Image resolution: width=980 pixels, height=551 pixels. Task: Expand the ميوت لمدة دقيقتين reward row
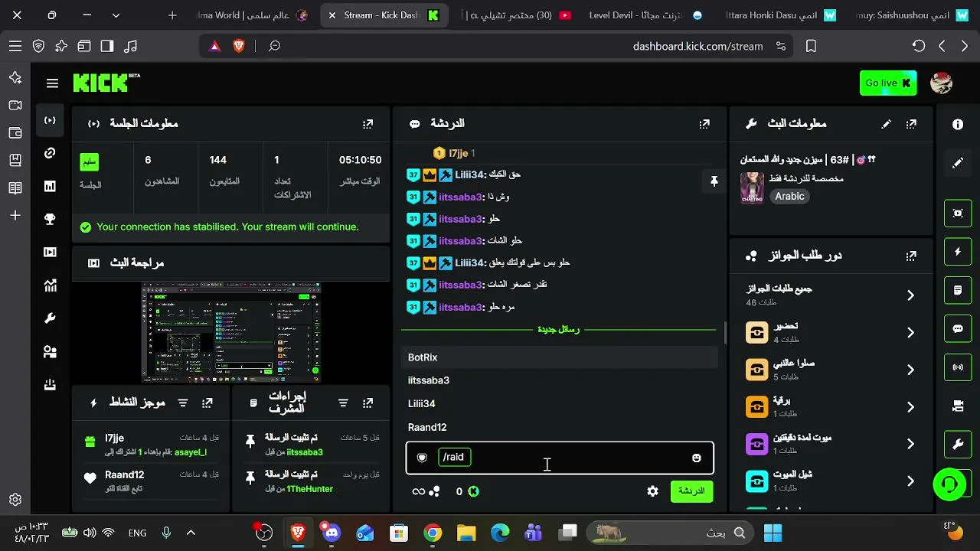(831, 444)
